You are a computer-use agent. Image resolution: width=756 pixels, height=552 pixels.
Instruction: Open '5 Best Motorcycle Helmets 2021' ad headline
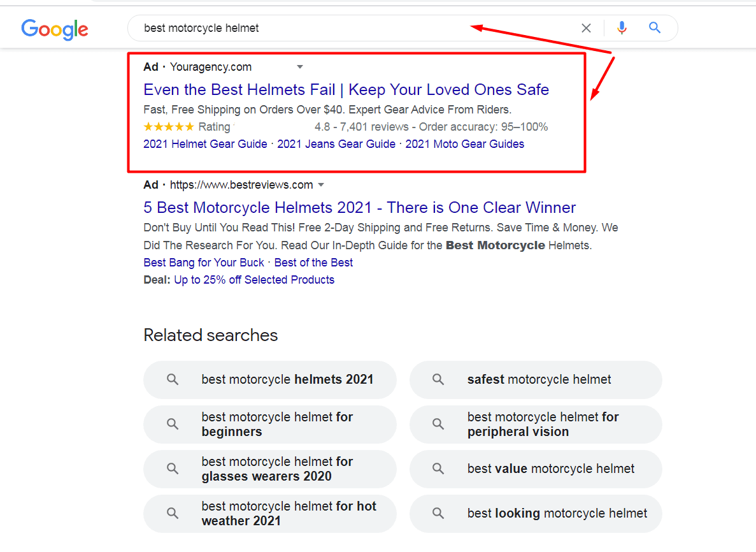[x=360, y=208]
